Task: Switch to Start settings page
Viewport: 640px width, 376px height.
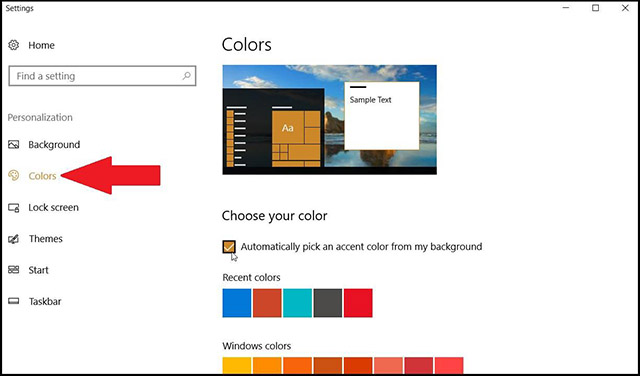Action: 38,270
